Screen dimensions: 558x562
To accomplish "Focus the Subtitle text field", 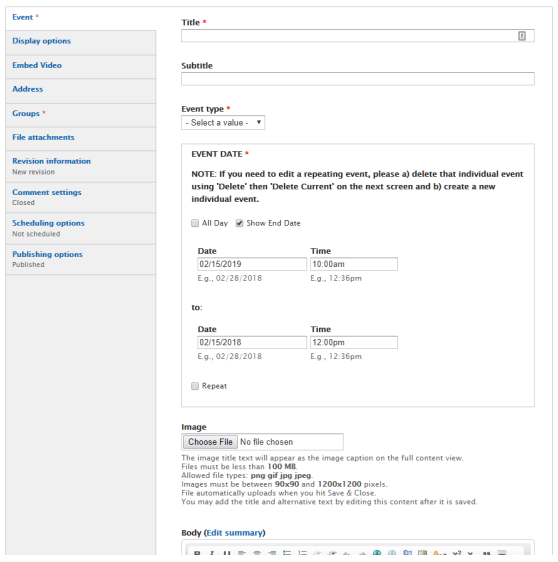I will pos(358,79).
